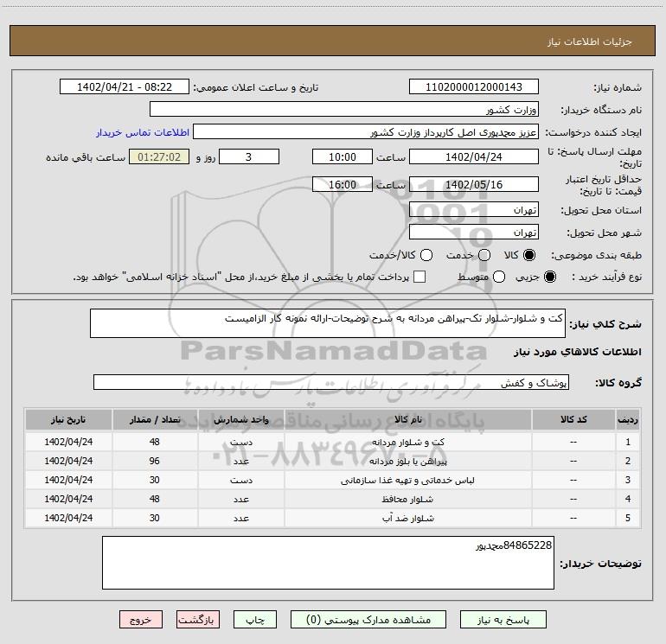Click the چاپ print button
Viewport: 666px width, 644px height.
click(255, 620)
